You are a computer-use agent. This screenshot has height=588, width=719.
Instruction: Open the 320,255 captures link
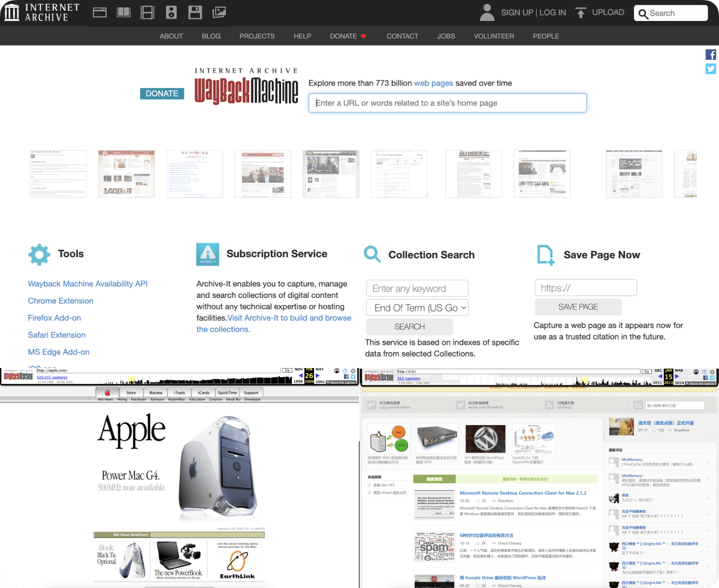pos(52,378)
